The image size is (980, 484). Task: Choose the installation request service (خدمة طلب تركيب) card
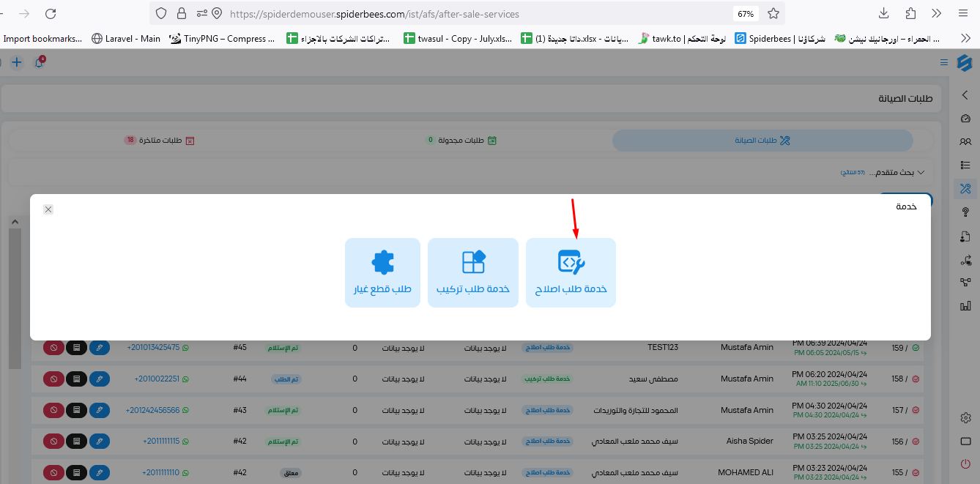coord(473,272)
